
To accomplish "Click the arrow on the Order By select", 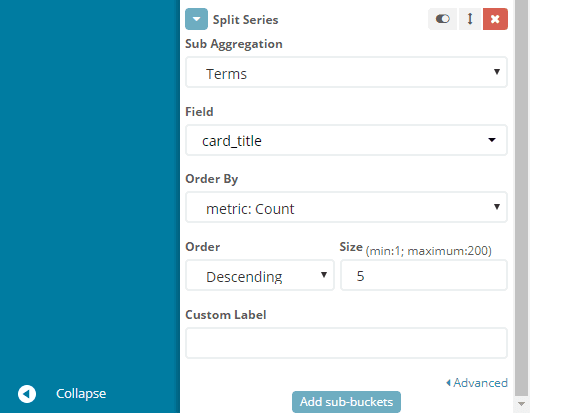I will click(x=497, y=206).
